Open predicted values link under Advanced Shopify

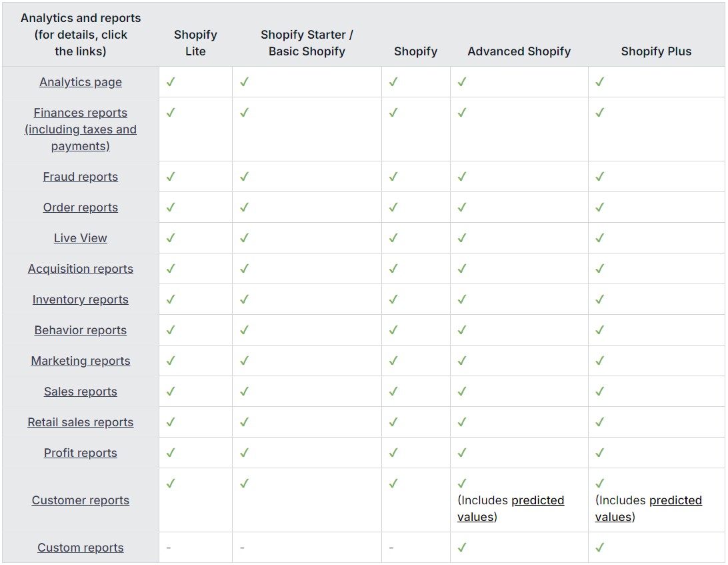tap(511, 508)
